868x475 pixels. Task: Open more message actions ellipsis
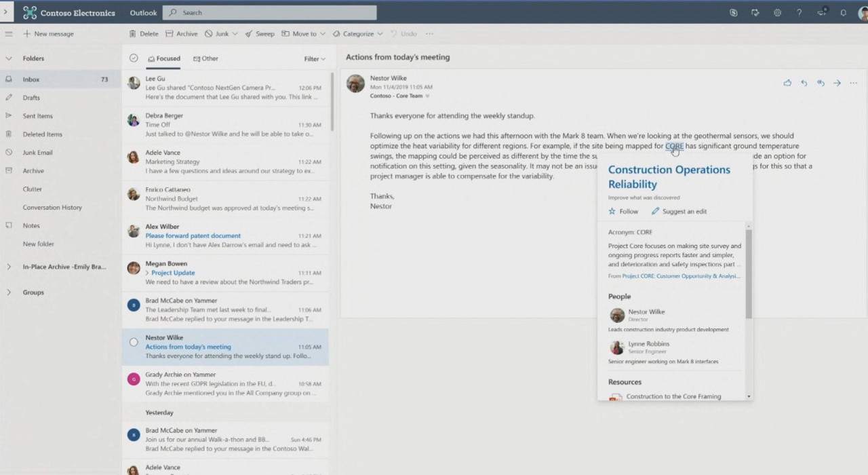click(853, 83)
